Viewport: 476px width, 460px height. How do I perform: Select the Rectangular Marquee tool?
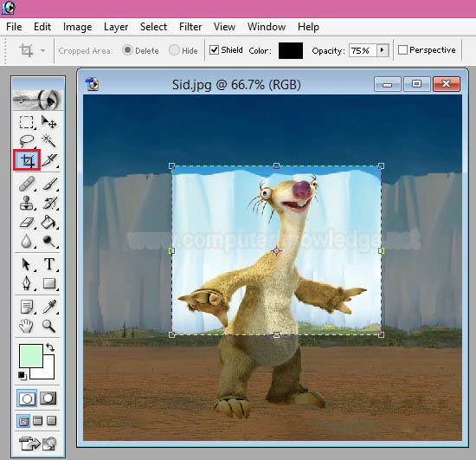(27, 122)
